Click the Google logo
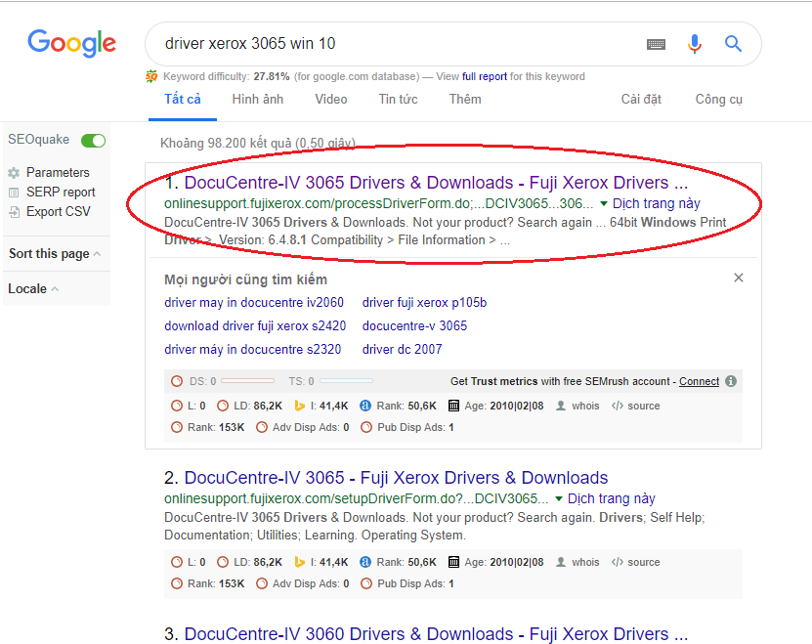Viewport: 812px width, 644px height. [71, 43]
